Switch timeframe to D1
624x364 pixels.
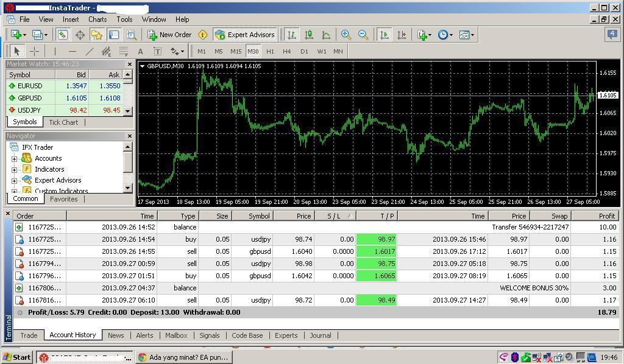pyautogui.click(x=305, y=51)
